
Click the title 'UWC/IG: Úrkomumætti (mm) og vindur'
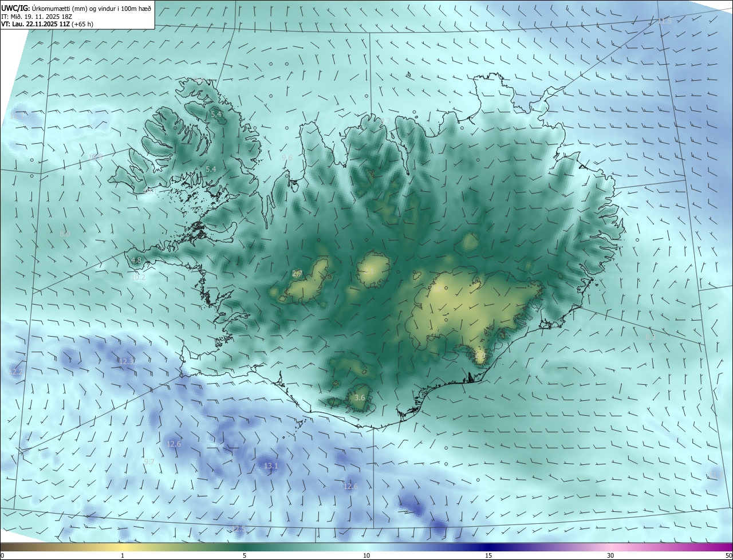coord(76,8)
